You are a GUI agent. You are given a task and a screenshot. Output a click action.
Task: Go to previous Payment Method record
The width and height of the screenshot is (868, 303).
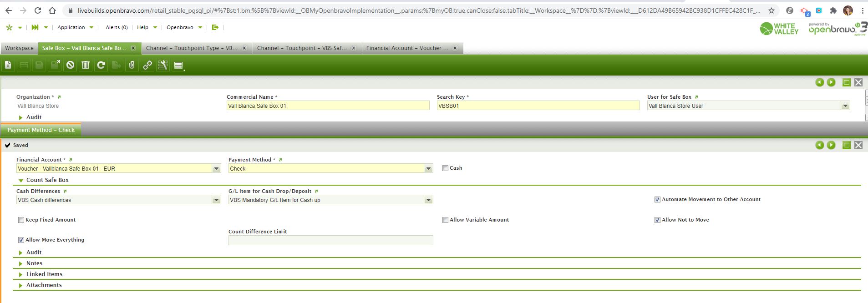819,145
